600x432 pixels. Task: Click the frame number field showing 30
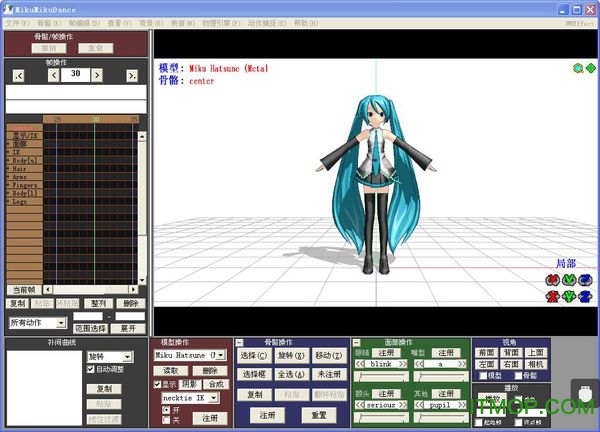click(75, 75)
